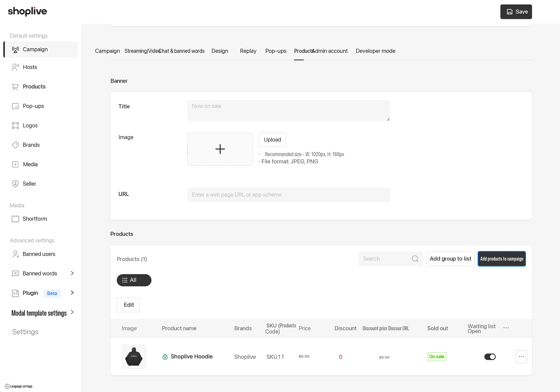560x392 pixels.
Task: Click Add products to campaign
Action: 501,259
